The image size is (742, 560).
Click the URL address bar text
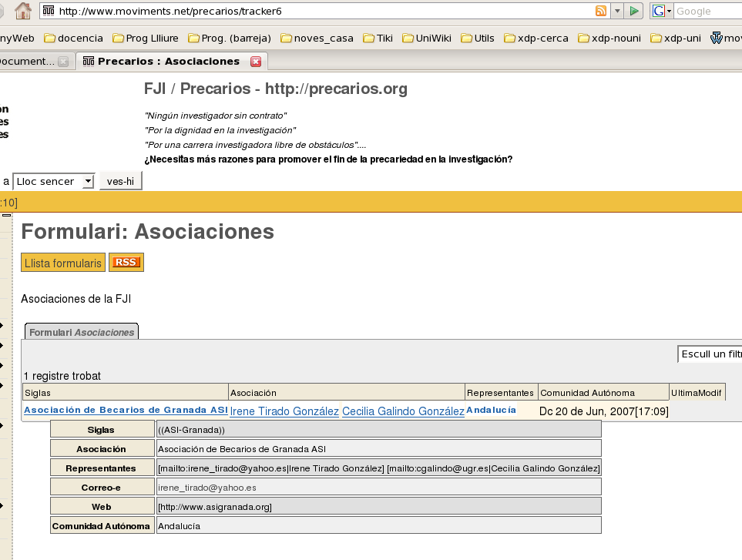click(170, 11)
